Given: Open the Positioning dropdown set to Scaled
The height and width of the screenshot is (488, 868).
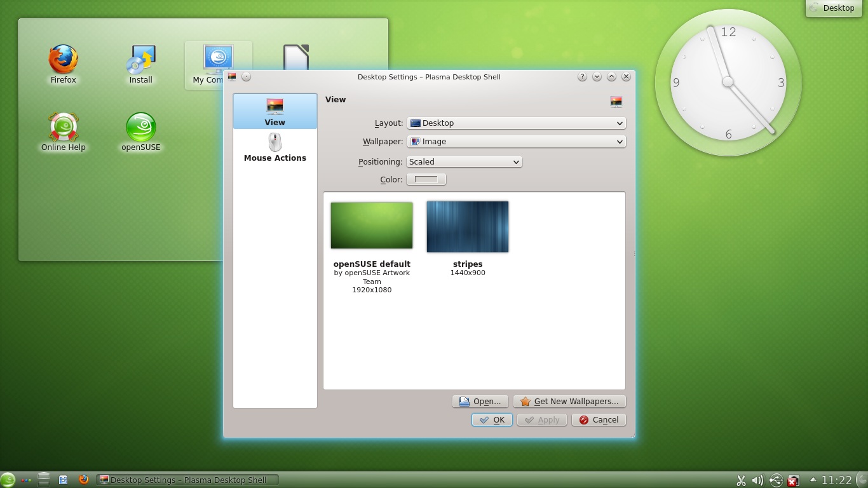Looking at the screenshot, I should tap(464, 162).
